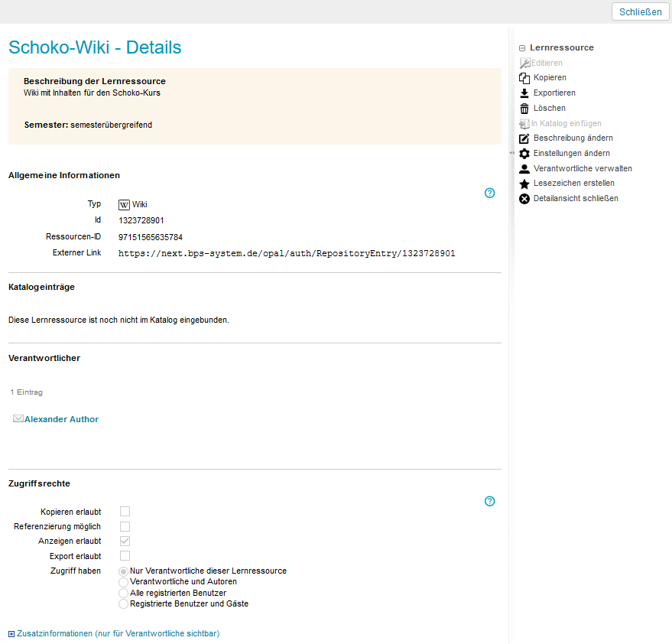This screenshot has width=672, height=644.
Task: Click the Beschreibung ändern edit icon
Action: 524,138
